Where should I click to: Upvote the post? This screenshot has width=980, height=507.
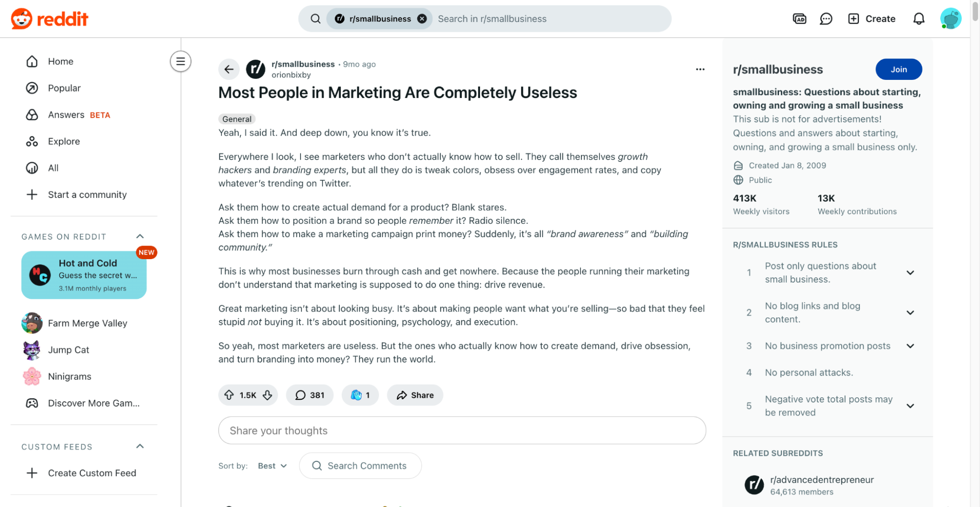click(x=229, y=395)
